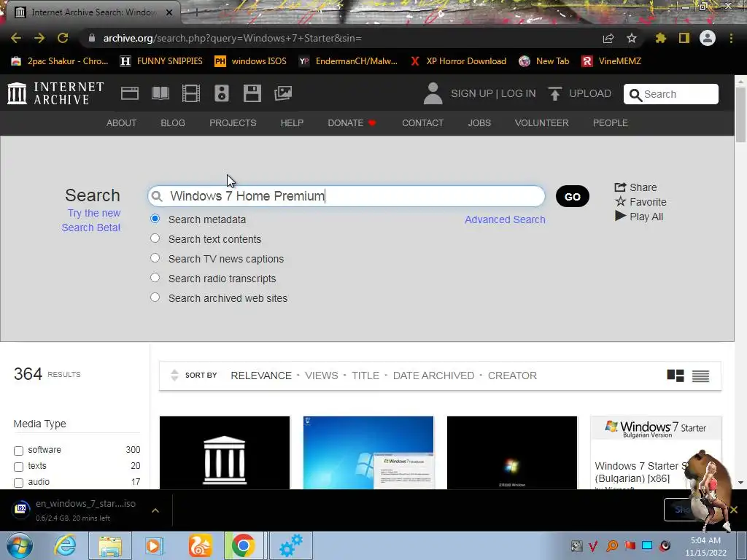Viewport: 747px width, 560px height.
Task: Open the Software floppy disk icon
Action: click(x=252, y=93)
